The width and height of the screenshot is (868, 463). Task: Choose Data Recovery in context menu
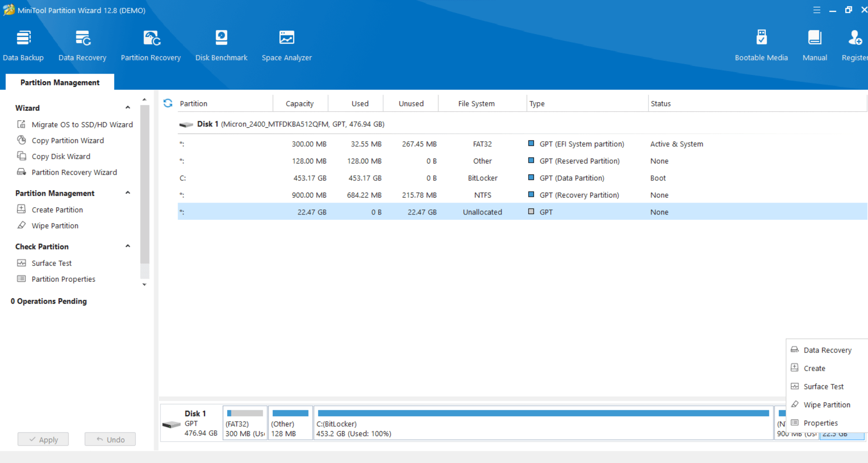click(x=827, y=350)
